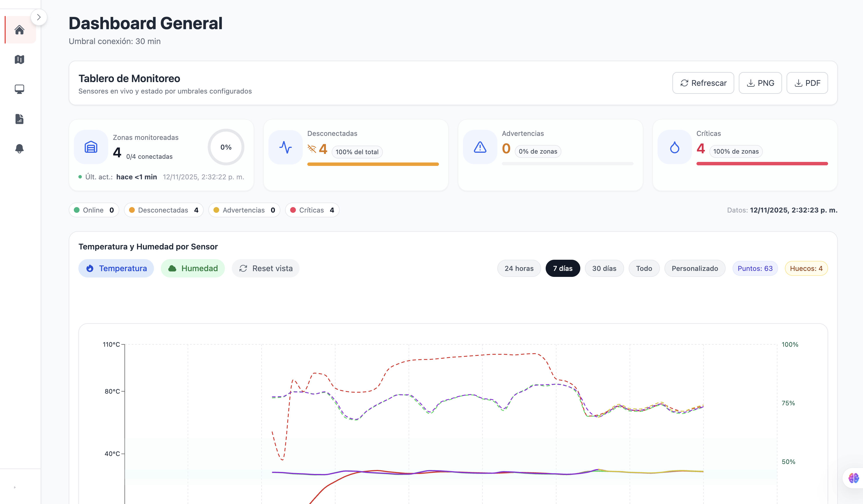The image size is (863, 504).
Task: Open the Personalizado date range selector
Action: click(695, 268)
